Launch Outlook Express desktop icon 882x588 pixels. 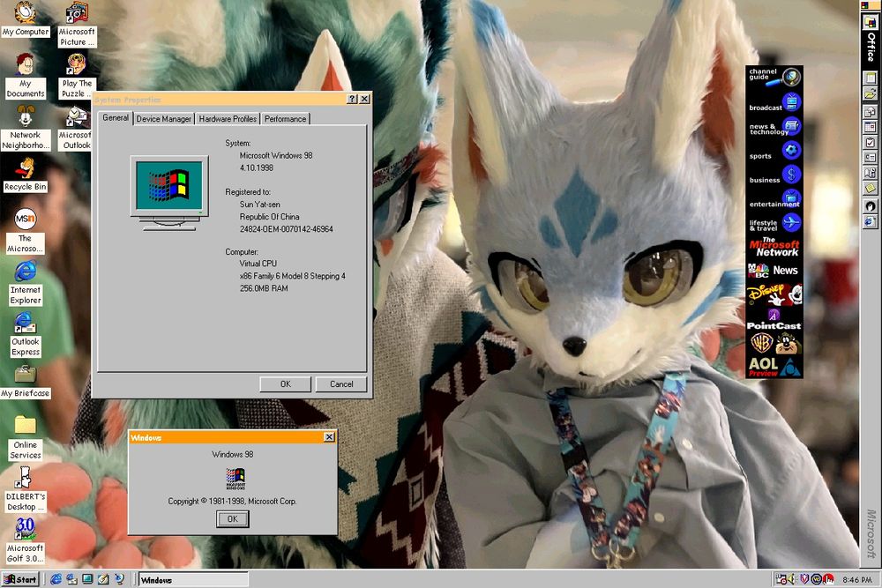pos(26,334)
